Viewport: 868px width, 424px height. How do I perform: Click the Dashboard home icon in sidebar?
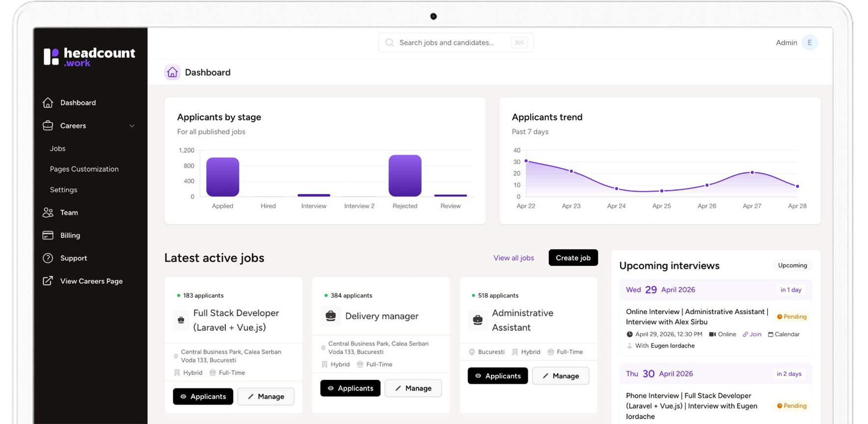(48, 103)
